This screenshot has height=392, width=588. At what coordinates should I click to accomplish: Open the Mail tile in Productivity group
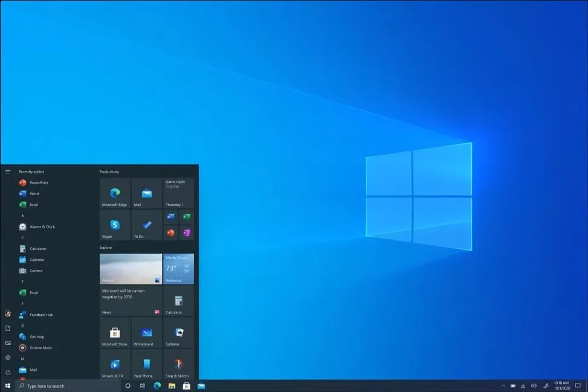[x=147, y=193]
